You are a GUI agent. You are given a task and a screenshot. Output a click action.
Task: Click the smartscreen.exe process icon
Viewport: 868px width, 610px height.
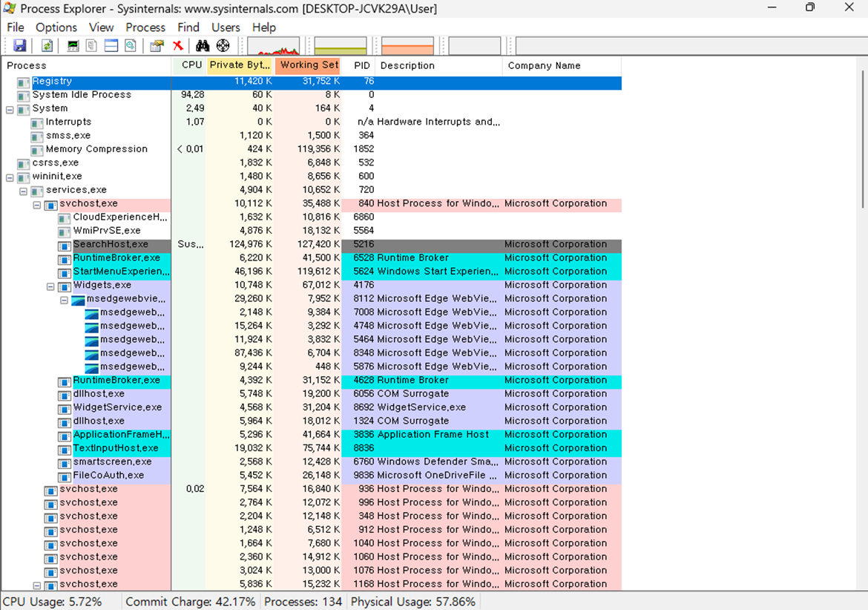point(65,463)
